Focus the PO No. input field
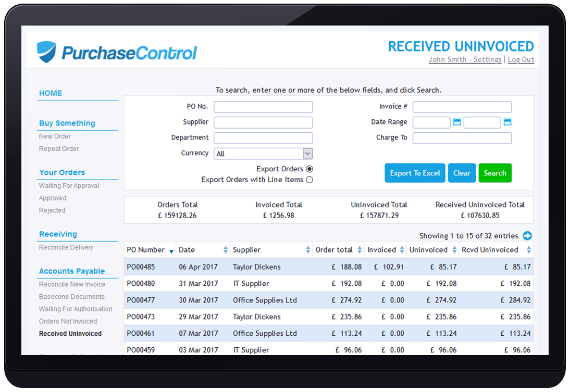 point(263,107)
